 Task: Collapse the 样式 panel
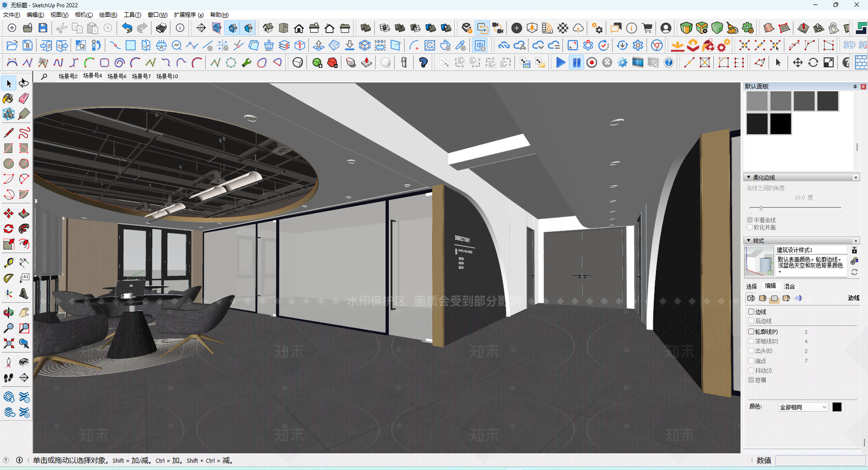pyautogui.click(x=749, y=240)
